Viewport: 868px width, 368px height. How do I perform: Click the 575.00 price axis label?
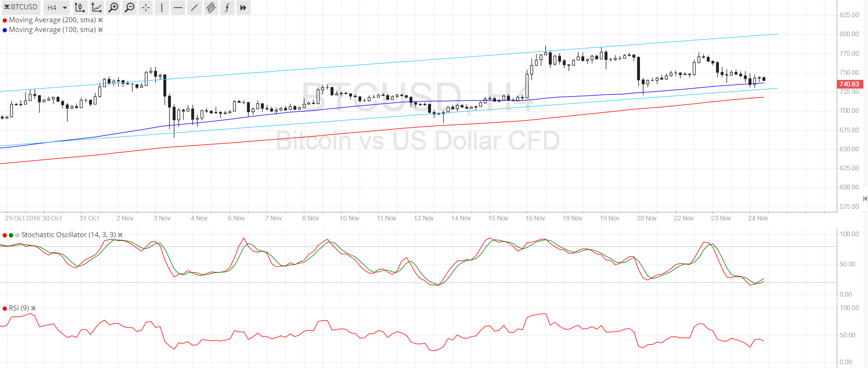pyautogui.click(x=849, y=207)
